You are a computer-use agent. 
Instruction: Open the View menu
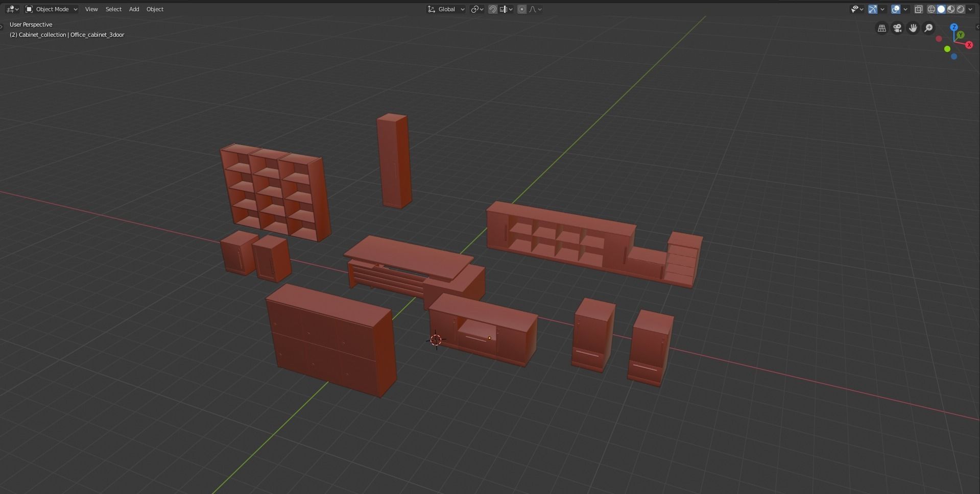click(91, 9)
